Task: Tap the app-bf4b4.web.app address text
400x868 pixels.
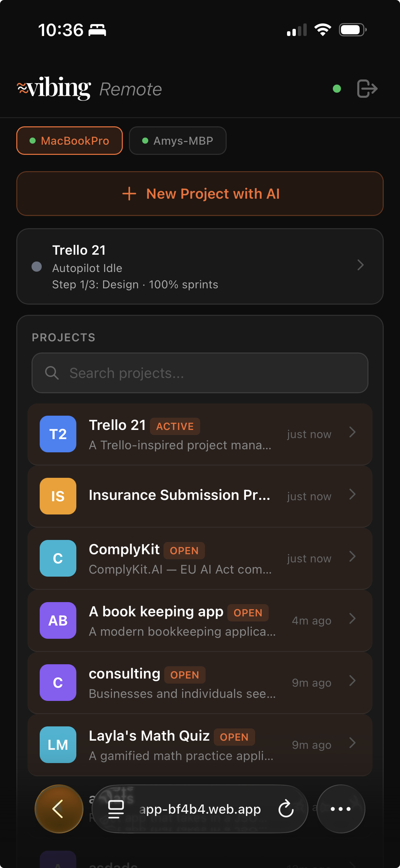Action: click(x=200, y=809)
